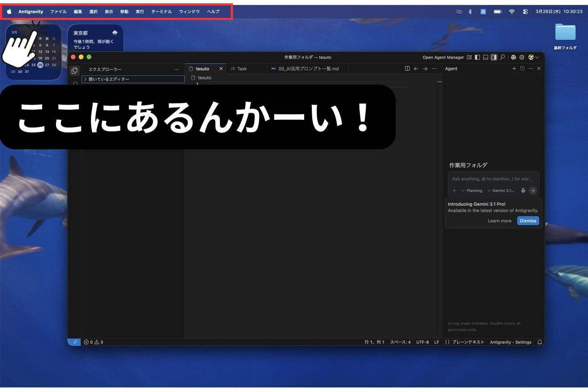This screenshot has width=588, height=392.
Task: Open the 移動 menu
Action: [x=124, y=12]
